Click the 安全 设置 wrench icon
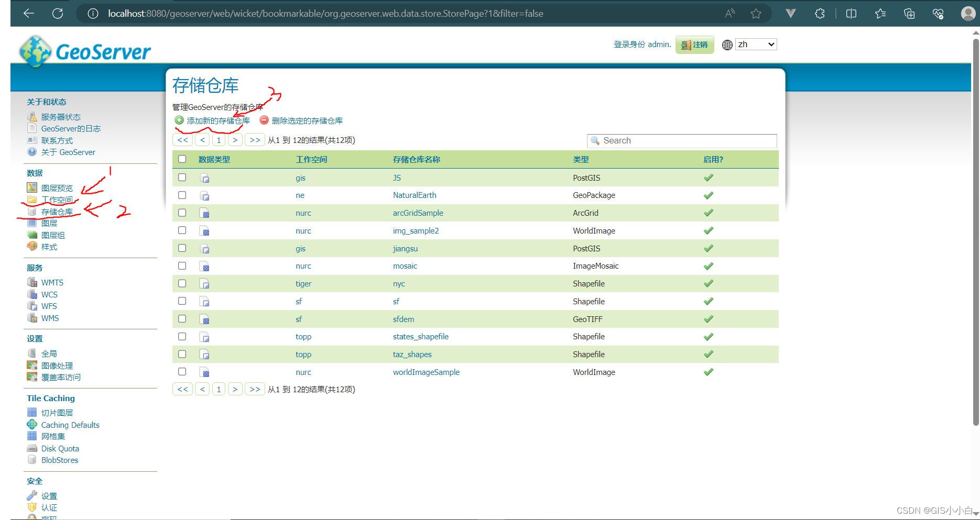 tap(32, 495)
